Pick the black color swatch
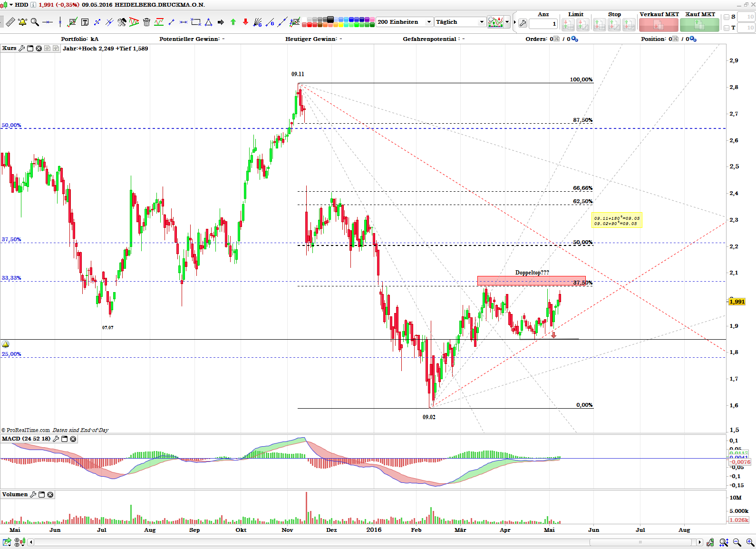Screen dimensions: 756x549 pos(330,20)
